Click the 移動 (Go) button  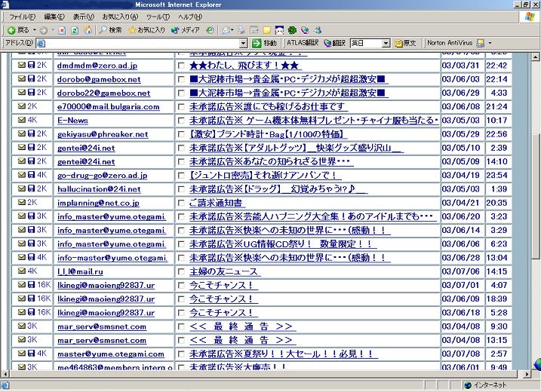coord(265,44)
